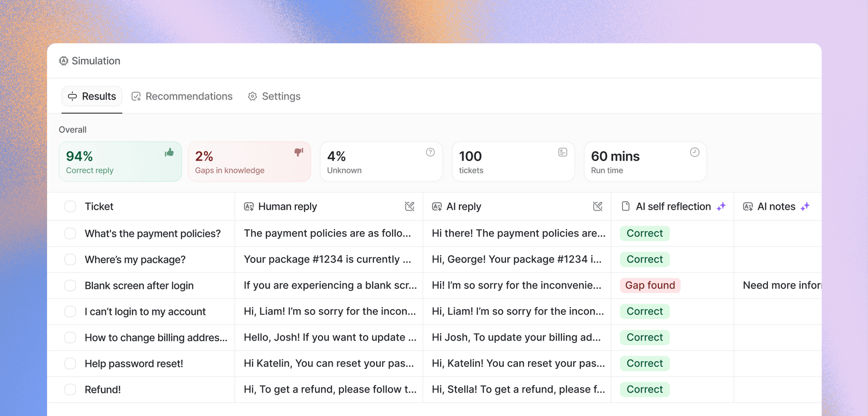Click the hide icon in AI reply column
This screenshot has height=416, width=868.
point(598,206)
